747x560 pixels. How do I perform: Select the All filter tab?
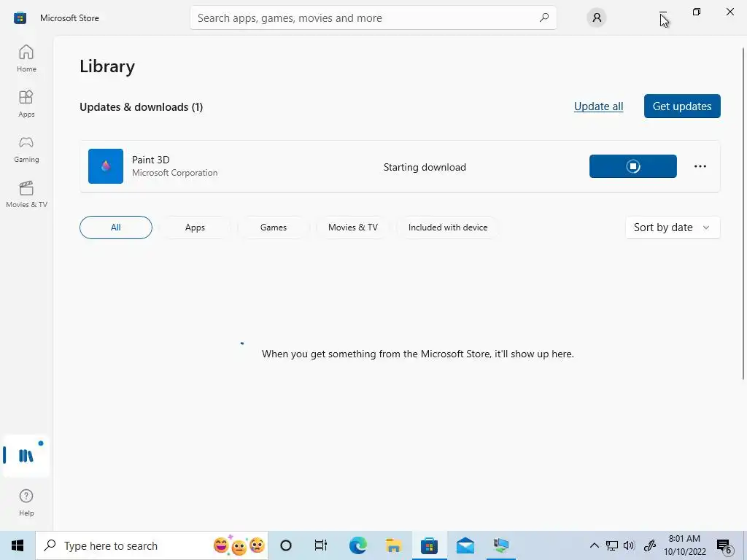pyautogui.click(x=116, y=227)
